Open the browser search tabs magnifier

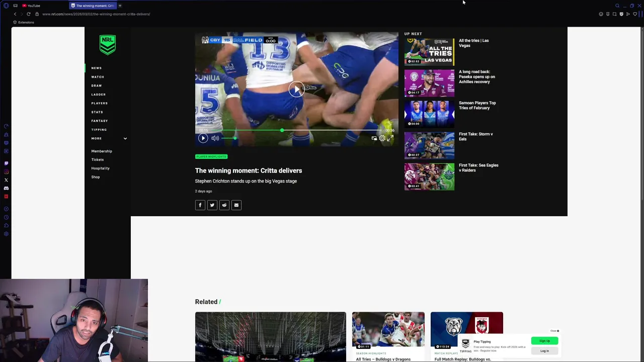coord(617,6)
